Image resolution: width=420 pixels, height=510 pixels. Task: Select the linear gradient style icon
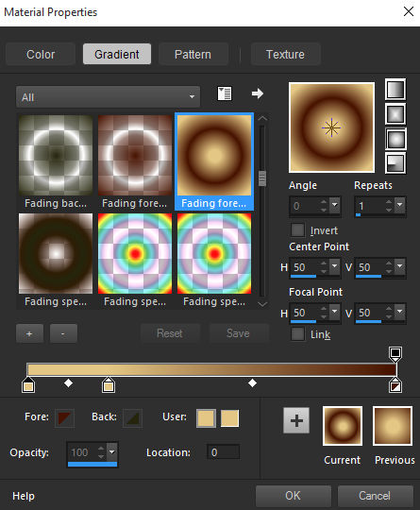click(x=395, y=89)
